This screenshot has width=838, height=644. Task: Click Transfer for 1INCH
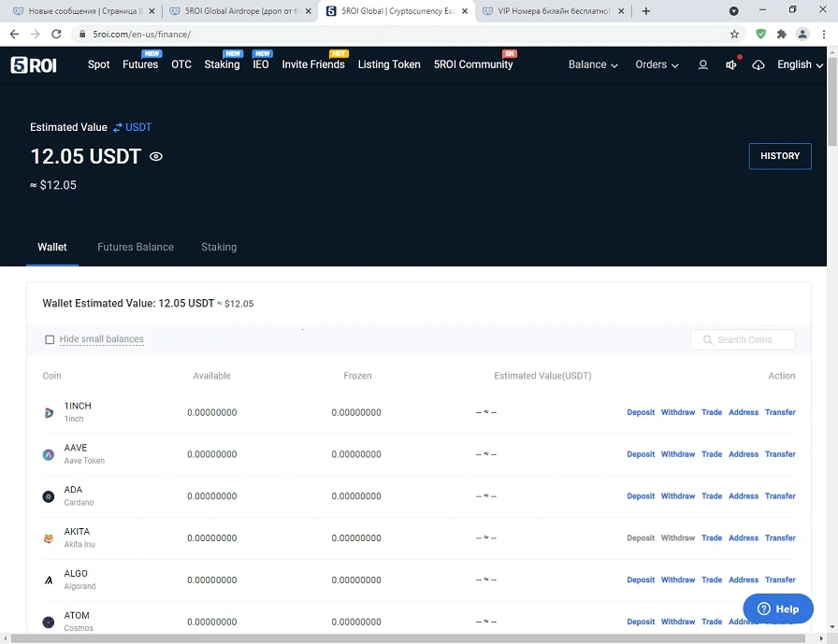(780, 412)
